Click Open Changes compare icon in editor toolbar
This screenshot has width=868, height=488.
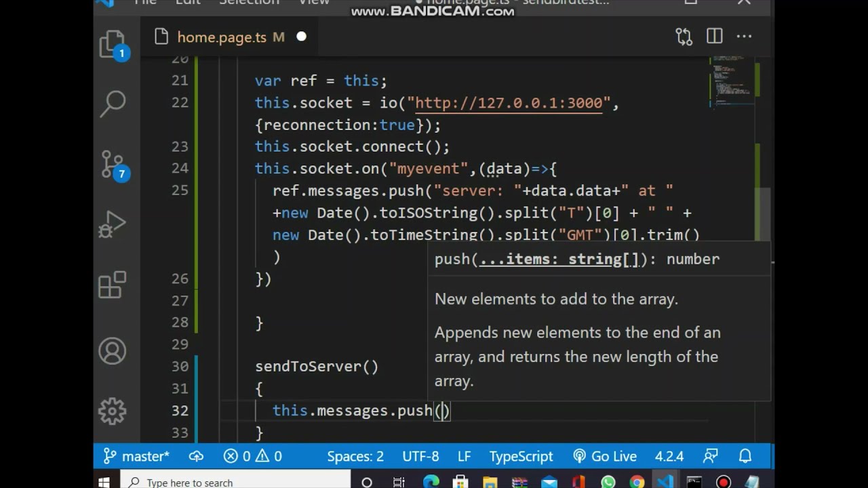click(684, 37)
